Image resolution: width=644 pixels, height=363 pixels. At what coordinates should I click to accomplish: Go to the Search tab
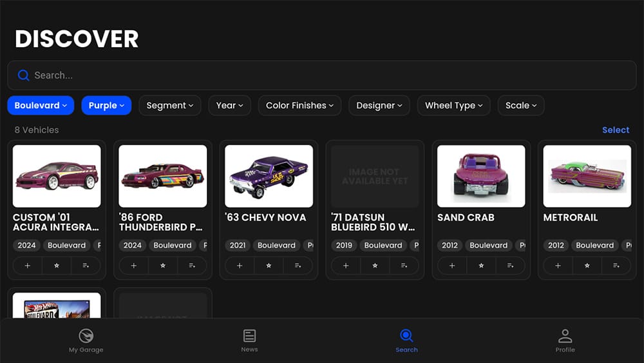(406, 341)
